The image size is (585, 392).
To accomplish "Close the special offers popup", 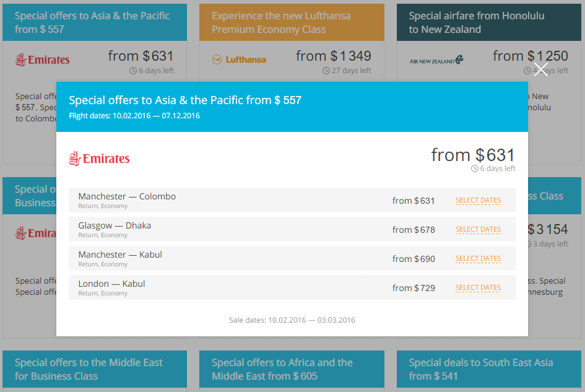I will pyautogui.click(x=541, y=69).
